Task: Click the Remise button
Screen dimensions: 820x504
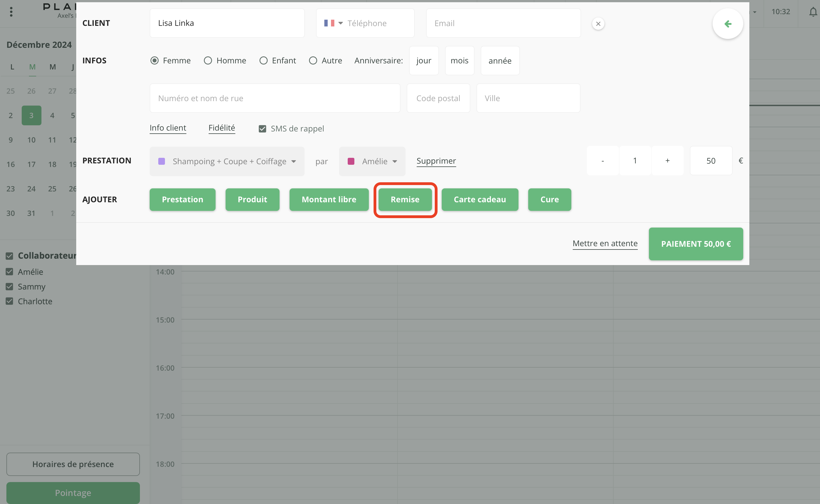Action: (405, 199)
